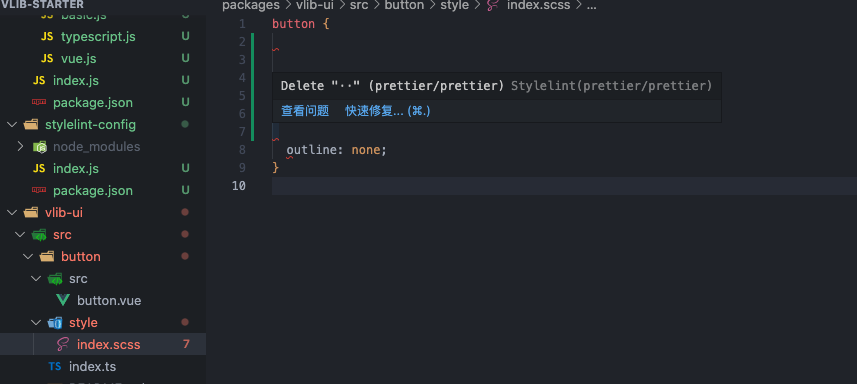Click the npm icon of package.json above vlib-ui
Image resolution: width=857 pixels, height=384 pixels.
(39, 190)
